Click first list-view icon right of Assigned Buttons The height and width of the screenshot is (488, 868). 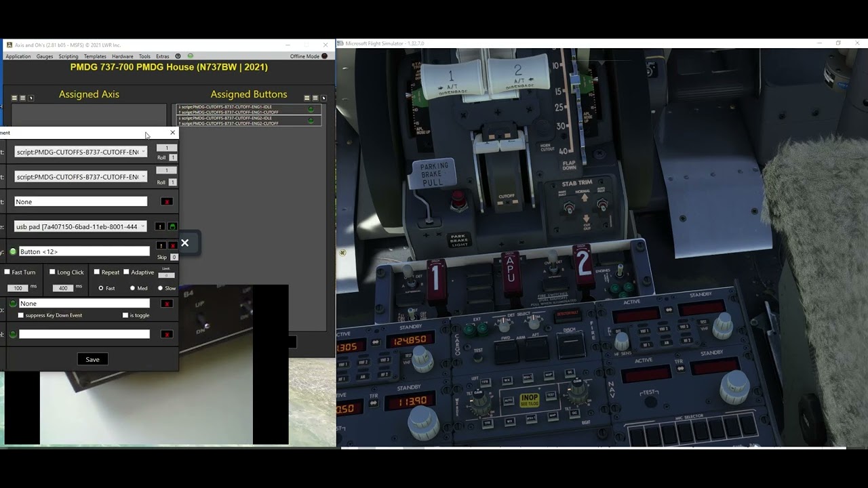tap(307, 98)
